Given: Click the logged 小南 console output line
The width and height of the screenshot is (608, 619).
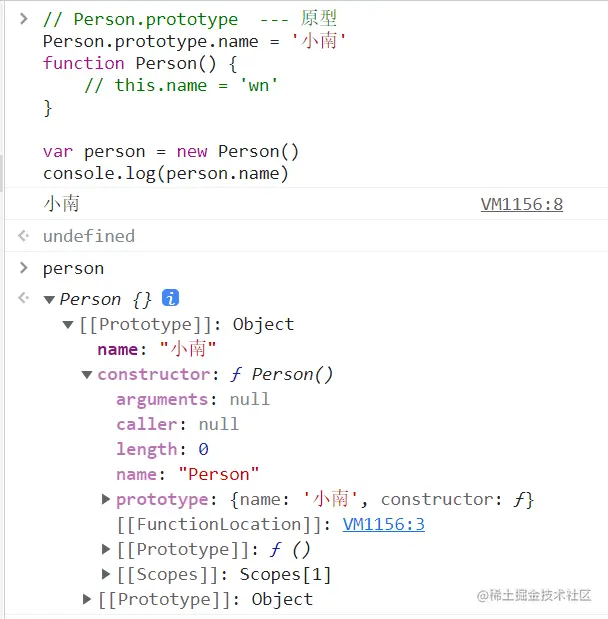Looking at the screenshot, I should (x=62, y=204).
